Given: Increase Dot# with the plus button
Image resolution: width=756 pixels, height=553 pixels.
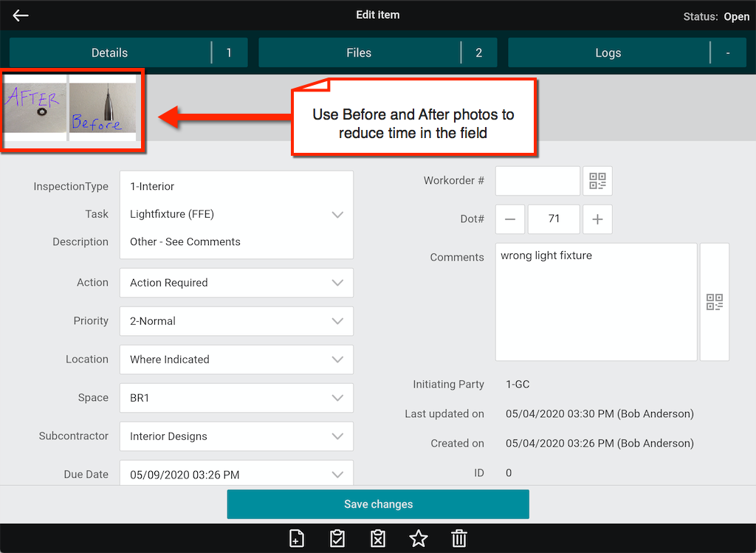Looking at the screenshot, I should (597, 219).
